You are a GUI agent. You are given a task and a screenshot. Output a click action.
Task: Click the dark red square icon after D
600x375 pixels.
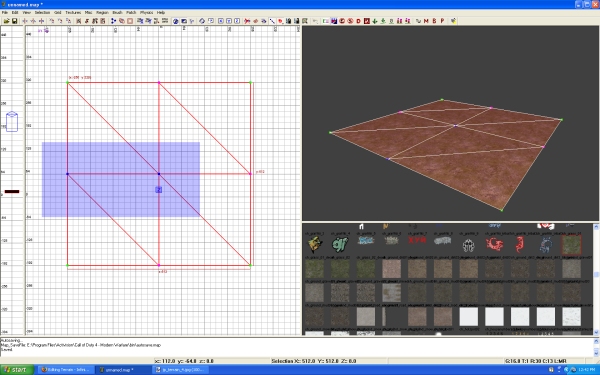click(x=367, y=21)
